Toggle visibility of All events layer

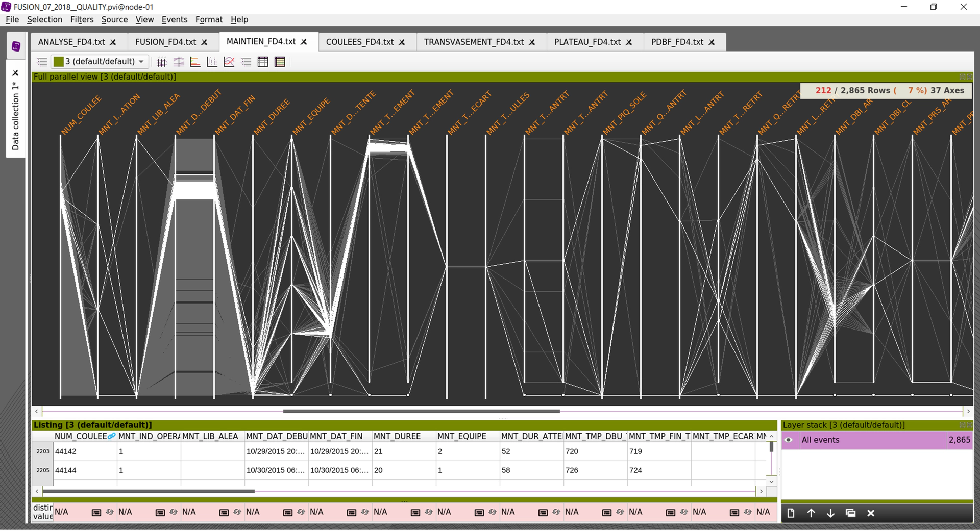pyautogui.click(x=789, y=440)
